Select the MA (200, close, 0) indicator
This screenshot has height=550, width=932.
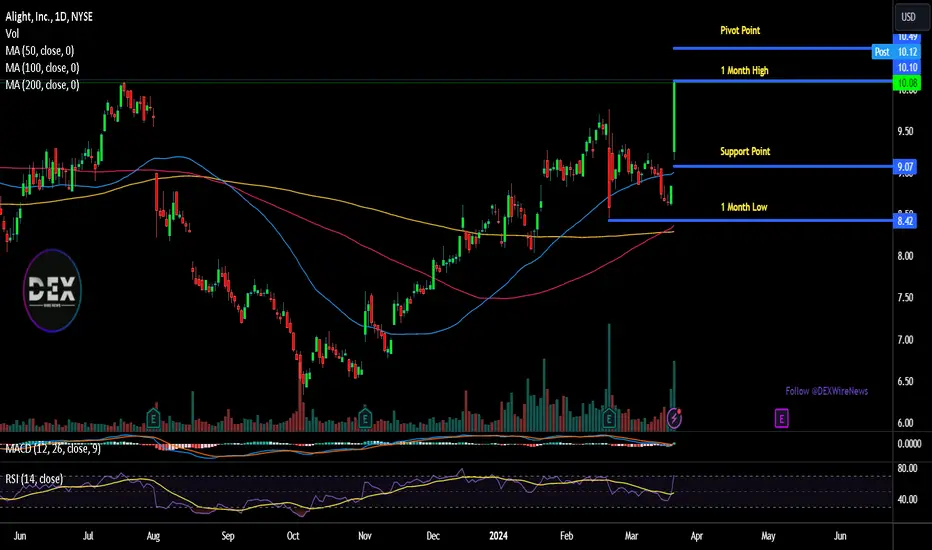(x=42, y=85)
